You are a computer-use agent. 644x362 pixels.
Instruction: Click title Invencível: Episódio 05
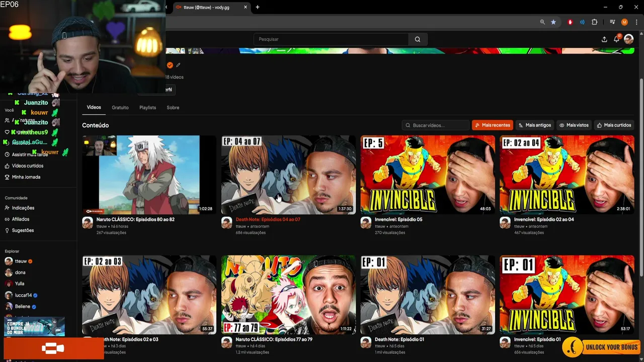(398, 220)
